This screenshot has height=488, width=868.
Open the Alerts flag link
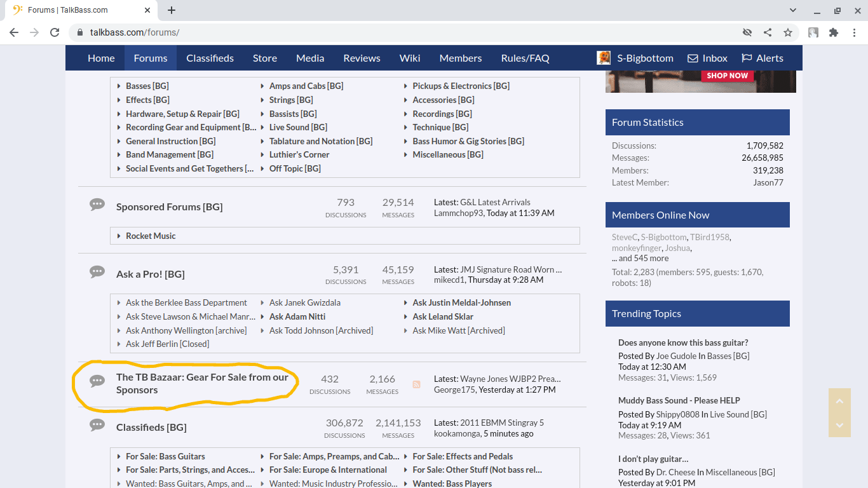click(763, 58)
